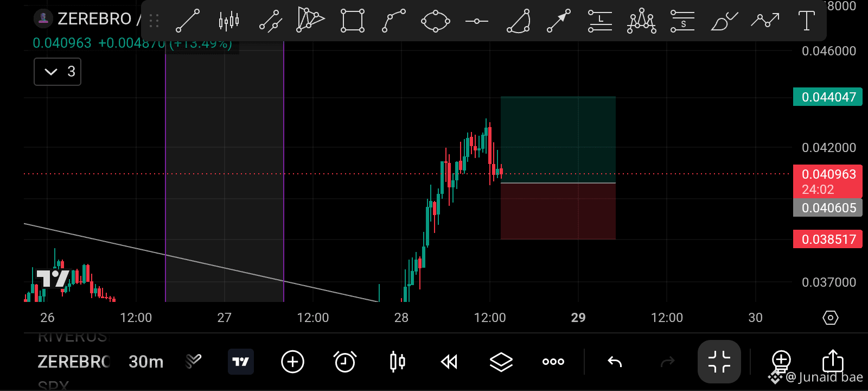868x391 pixels.
Task: Redo the chart action
Action: (667, 362)
